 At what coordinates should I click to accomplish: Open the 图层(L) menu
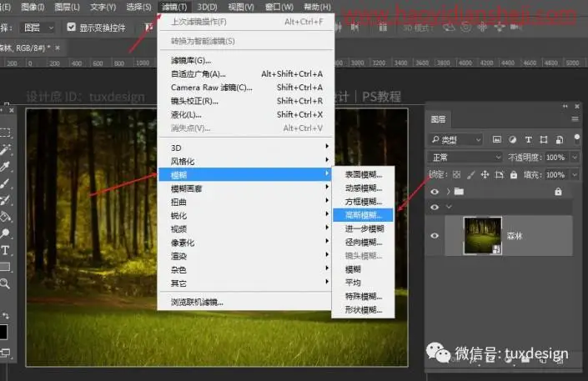(67, 7)
